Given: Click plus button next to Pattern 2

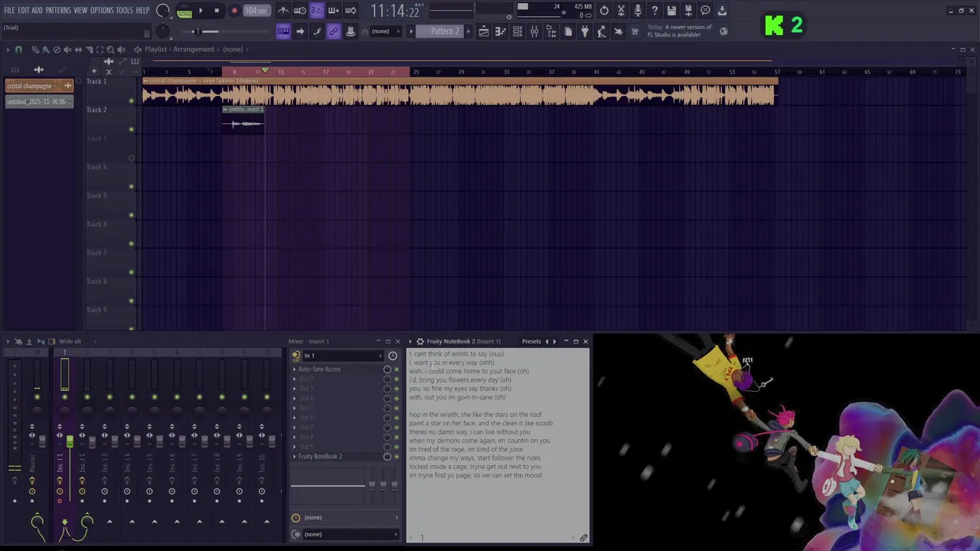Looking at the screenshot, I should [x=468, y=31].
